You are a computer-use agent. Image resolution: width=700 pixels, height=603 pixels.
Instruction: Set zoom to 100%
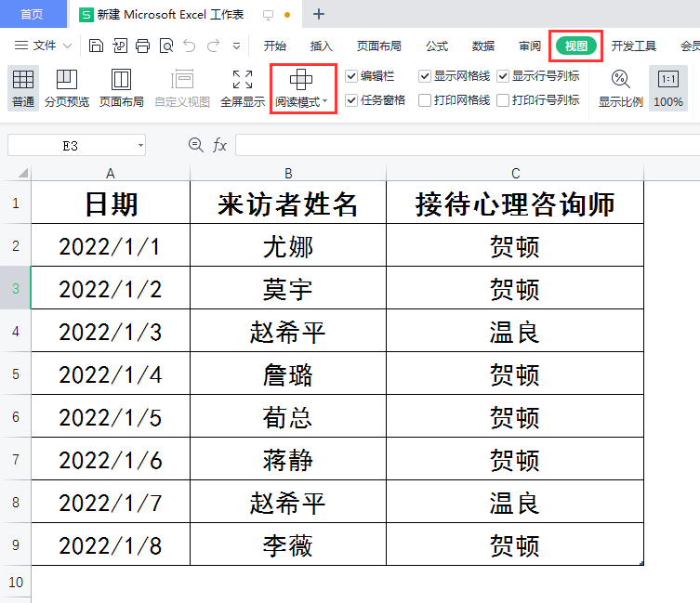[668, 88]
